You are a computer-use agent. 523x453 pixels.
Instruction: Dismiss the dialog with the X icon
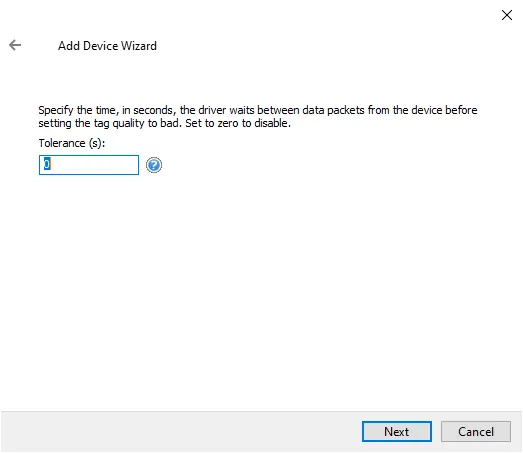point(507,15)
